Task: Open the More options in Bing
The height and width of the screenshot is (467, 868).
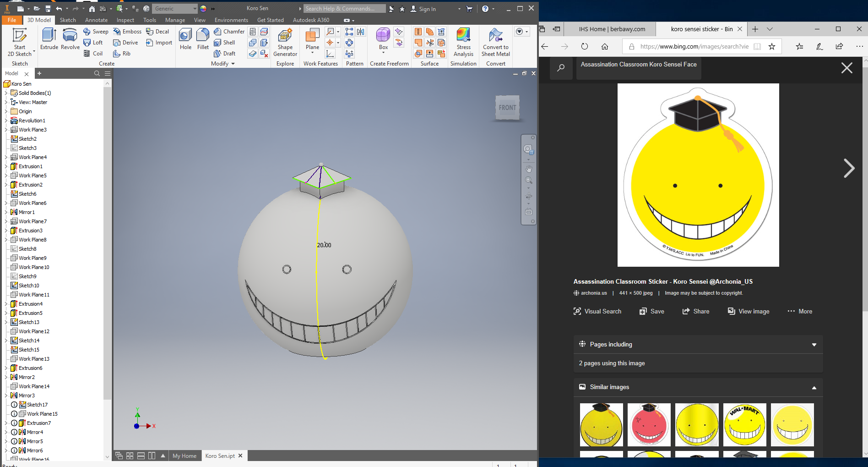Action: [x=800, y=311]
